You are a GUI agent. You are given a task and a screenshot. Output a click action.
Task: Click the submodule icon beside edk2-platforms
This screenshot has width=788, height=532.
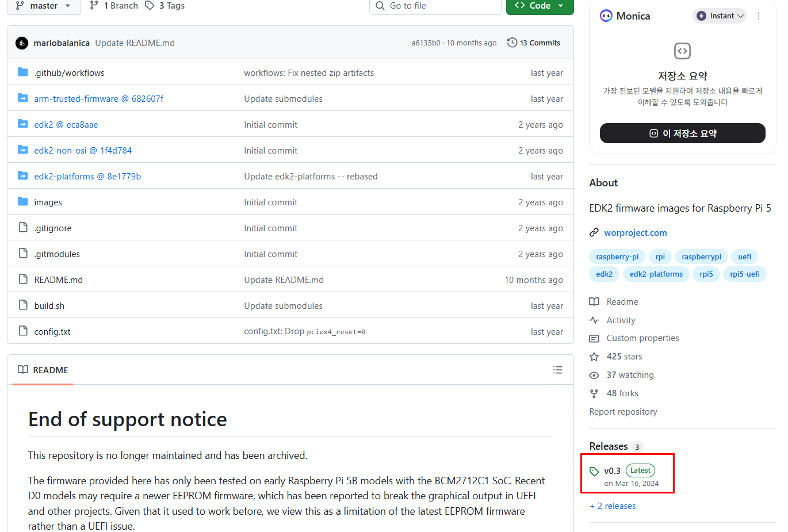(x=23, y=176)
